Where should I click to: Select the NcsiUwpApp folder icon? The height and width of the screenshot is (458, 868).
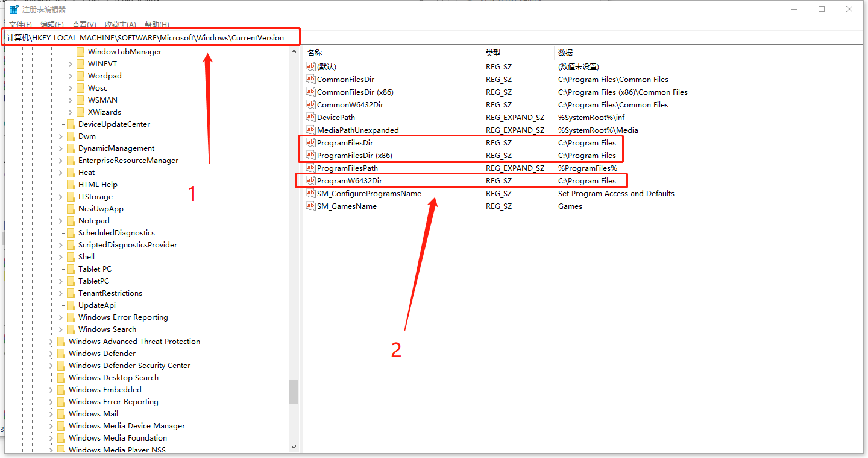pos(71,209)
